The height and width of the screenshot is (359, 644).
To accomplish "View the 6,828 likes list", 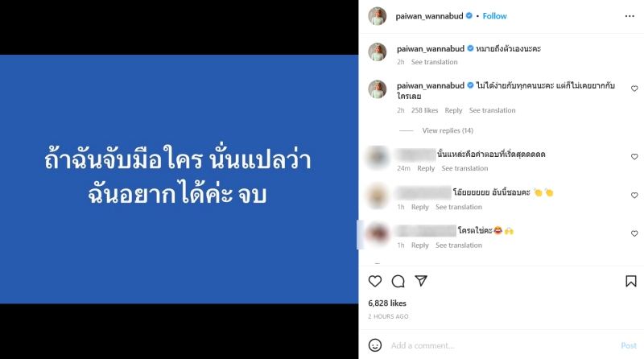I will click(x=387, y=303).
